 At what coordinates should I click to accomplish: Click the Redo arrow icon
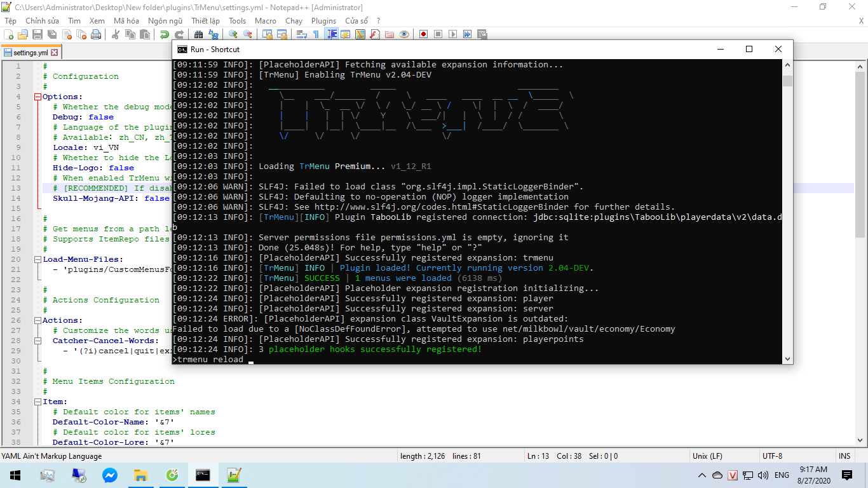click(x=179, y=34)
